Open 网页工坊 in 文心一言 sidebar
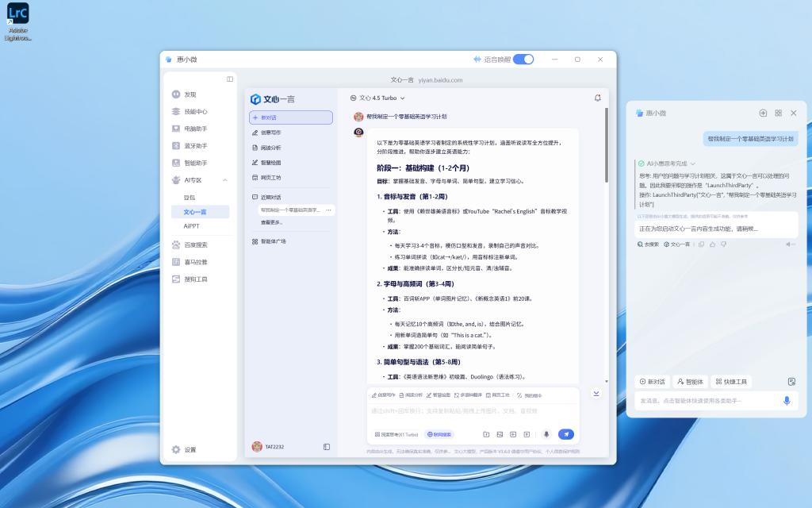 click(x=266, y=177)
